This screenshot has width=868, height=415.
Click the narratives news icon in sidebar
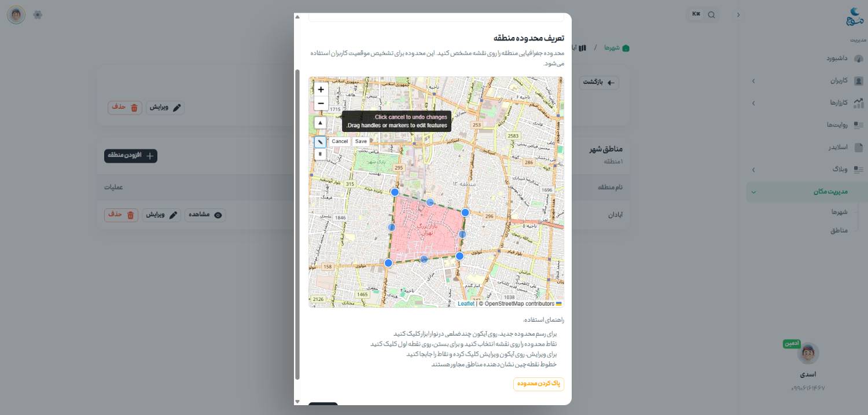tap(859, 125)
